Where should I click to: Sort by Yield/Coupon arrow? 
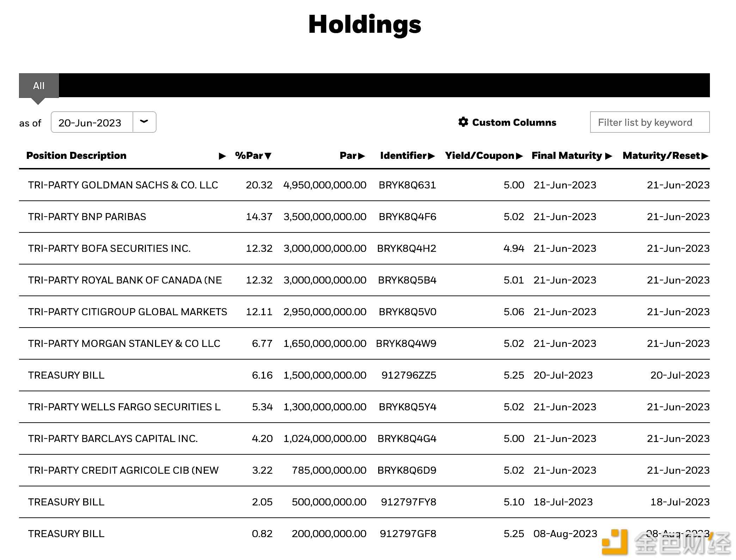click(519, 156)
